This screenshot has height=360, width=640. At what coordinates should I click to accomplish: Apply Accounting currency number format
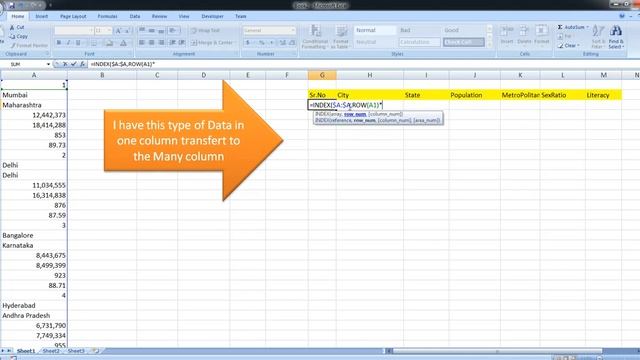(x=248, y=43)
